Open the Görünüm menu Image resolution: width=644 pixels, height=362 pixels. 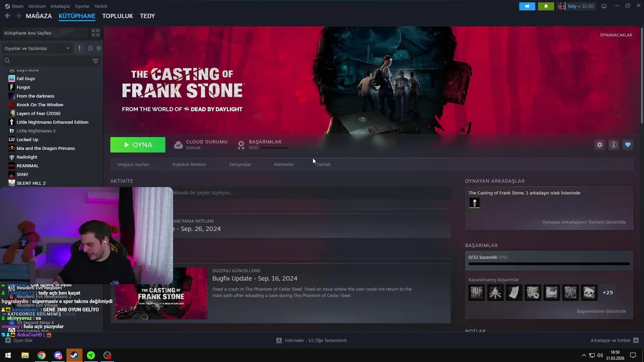click(x=37, y=7)
